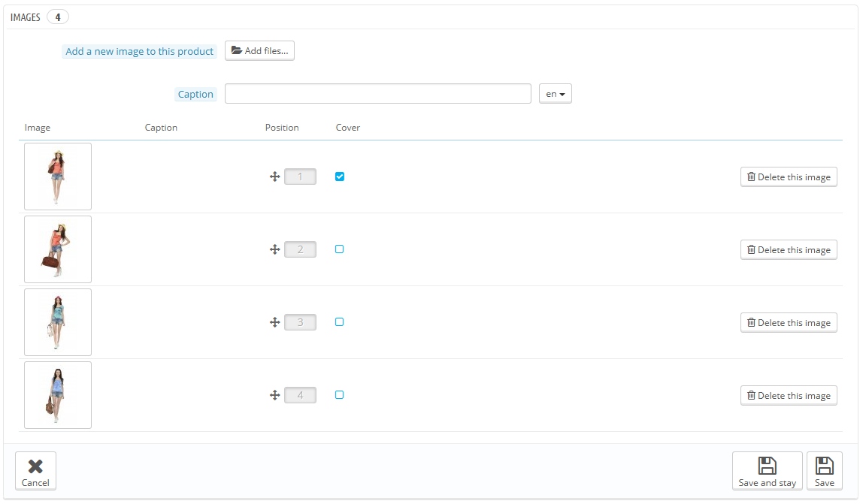
Task: Click the move handle icon for image 4
Action: [x=274, y=395]
